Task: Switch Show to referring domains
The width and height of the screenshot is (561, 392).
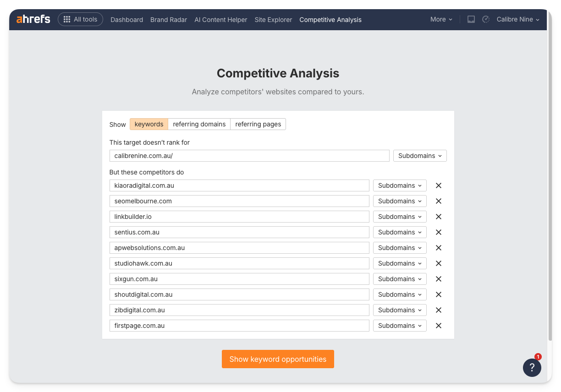Action: pos(199,124)
